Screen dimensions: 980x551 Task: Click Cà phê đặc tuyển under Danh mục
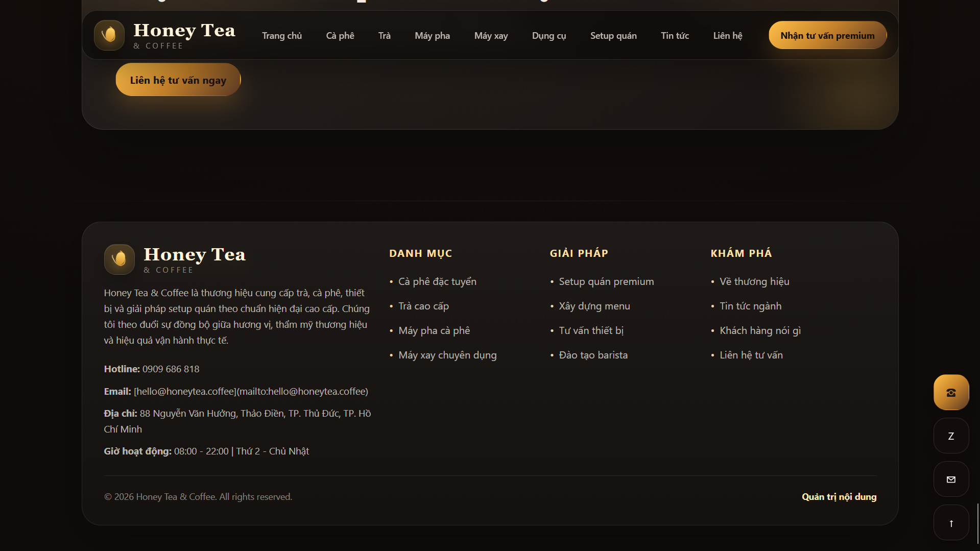tap(437, 281)
